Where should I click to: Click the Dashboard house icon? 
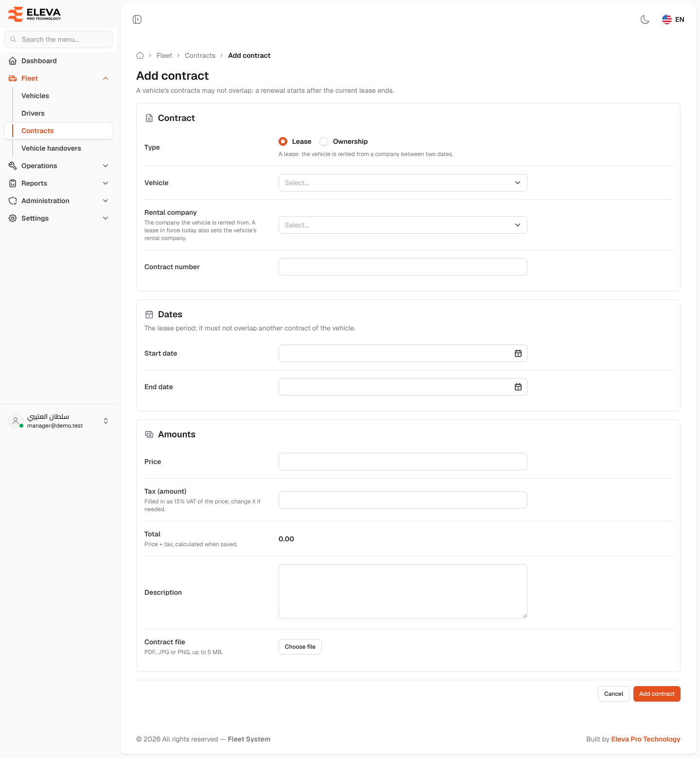(x=13, y=61)
